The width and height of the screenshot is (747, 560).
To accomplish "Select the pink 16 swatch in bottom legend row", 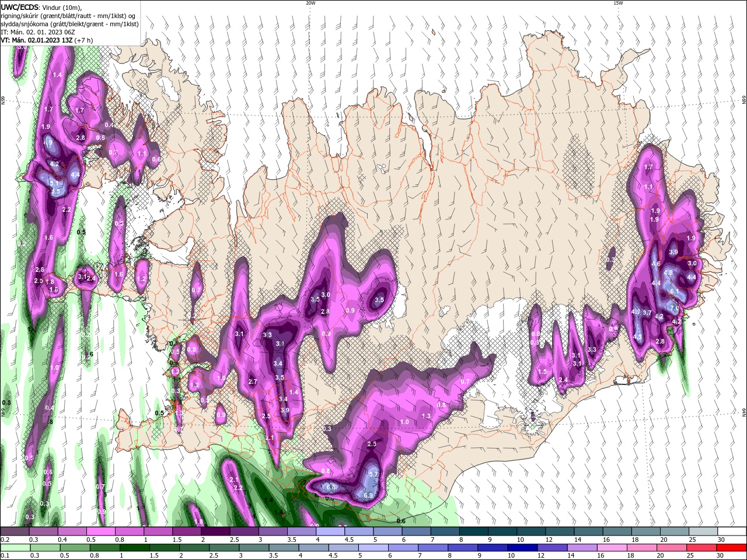I will tap(612, 548).
